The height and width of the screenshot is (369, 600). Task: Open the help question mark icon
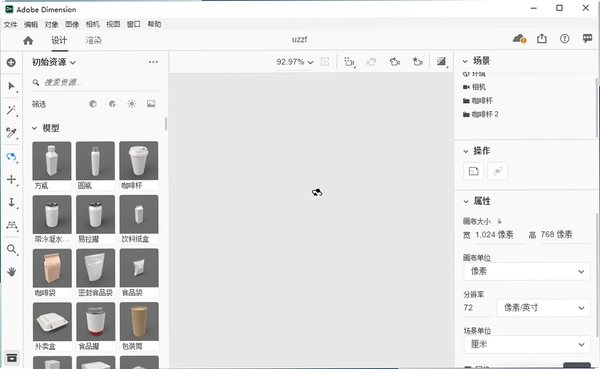pos(564,39)
